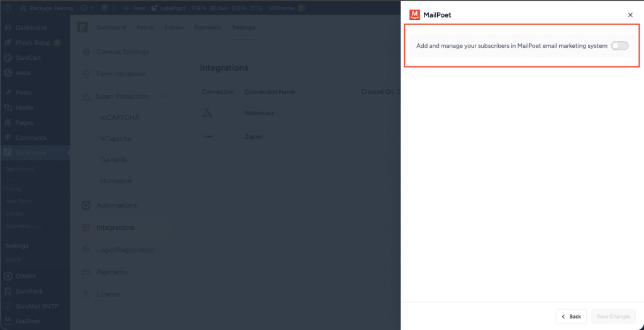The width and height of the screenshot is (644, 330).
Task: Click the Save Changes button
Action: pos(613,316)
